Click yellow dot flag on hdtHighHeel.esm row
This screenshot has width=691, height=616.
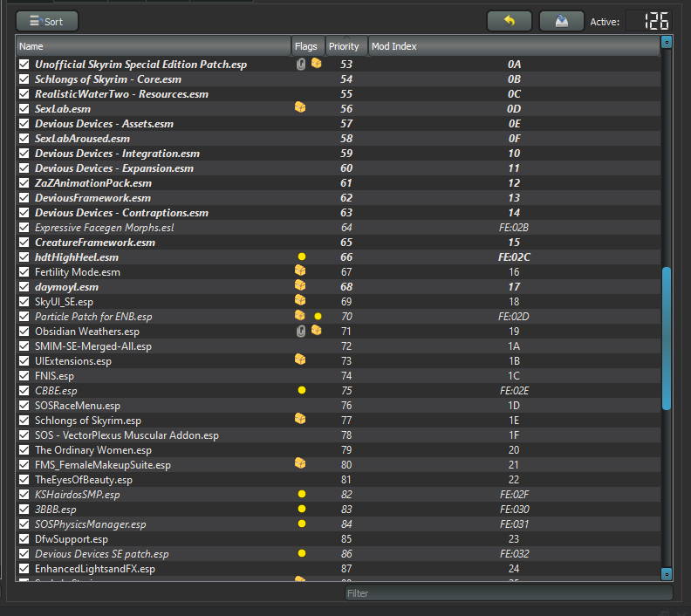(x=302, y=257)
